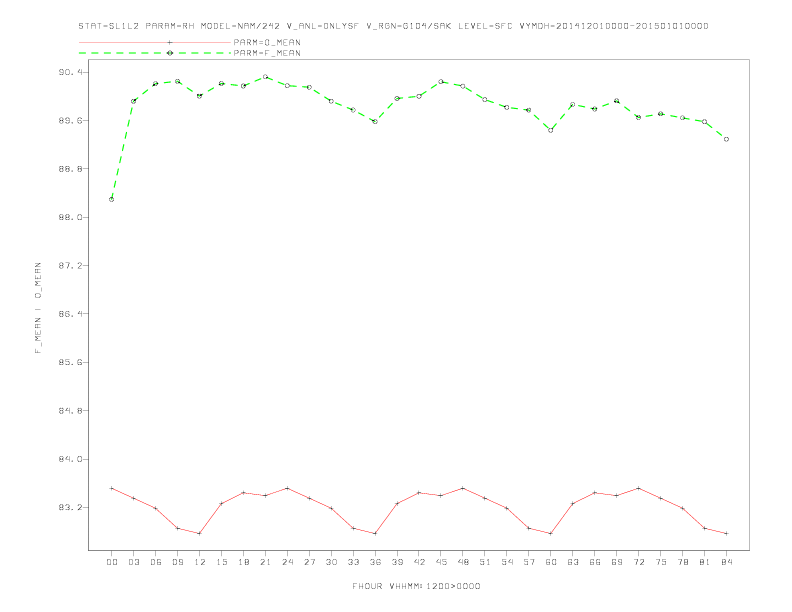Click x-axis tick label 00

(112, 562)
